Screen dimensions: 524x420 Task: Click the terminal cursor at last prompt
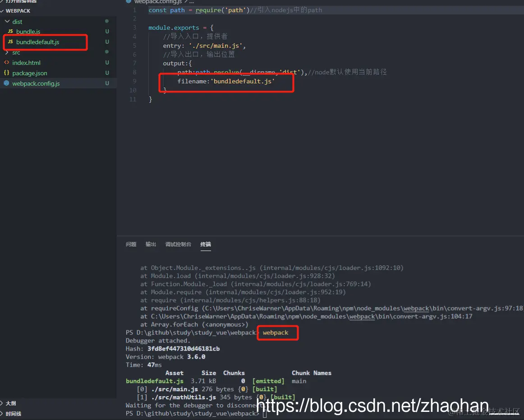pyautogui.click(x=265, y=414)
